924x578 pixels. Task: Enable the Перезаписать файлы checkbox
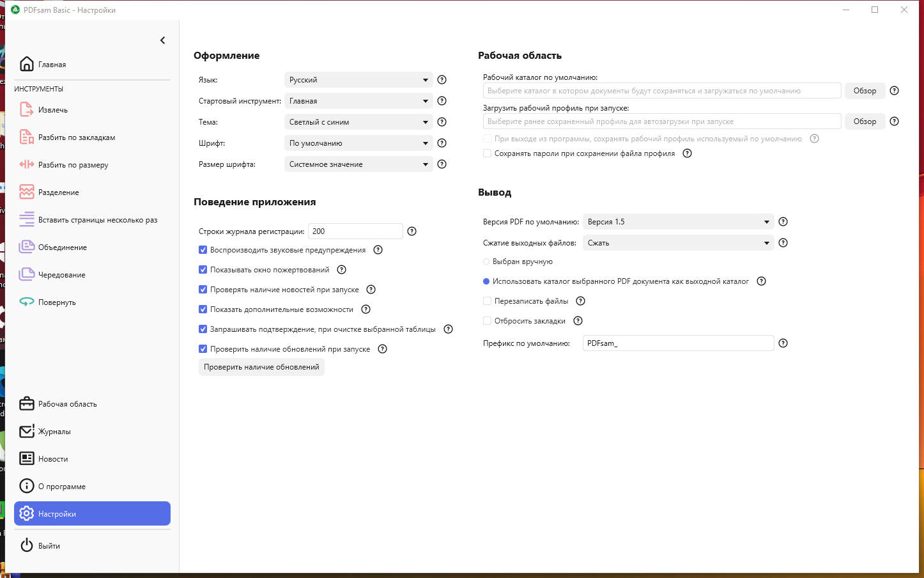coord(488,301)
